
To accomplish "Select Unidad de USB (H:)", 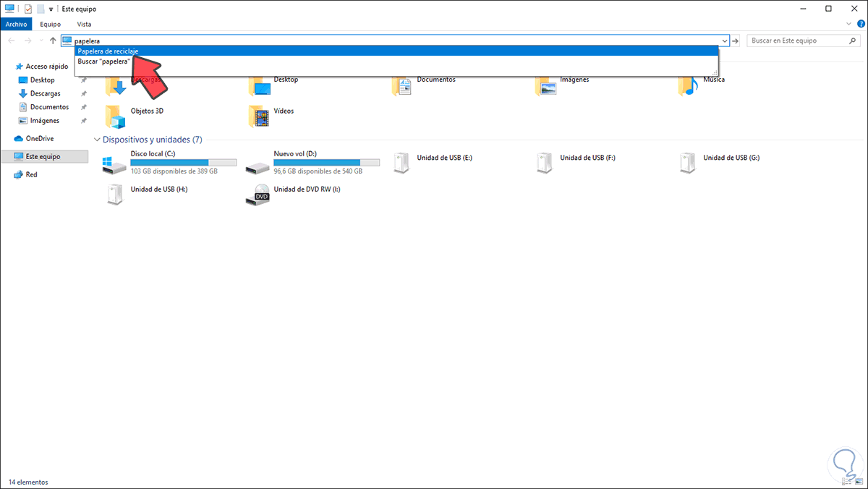I will pos(146,195).
